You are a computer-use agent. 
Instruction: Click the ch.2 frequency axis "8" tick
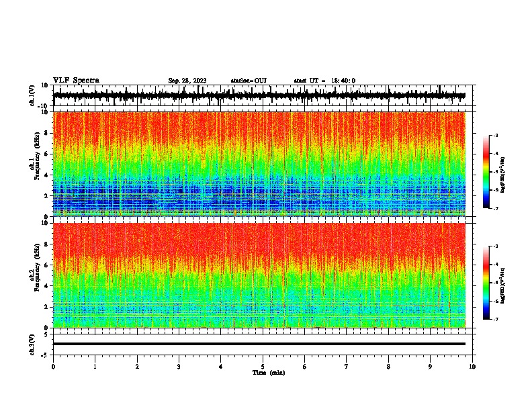pos(47,244)
